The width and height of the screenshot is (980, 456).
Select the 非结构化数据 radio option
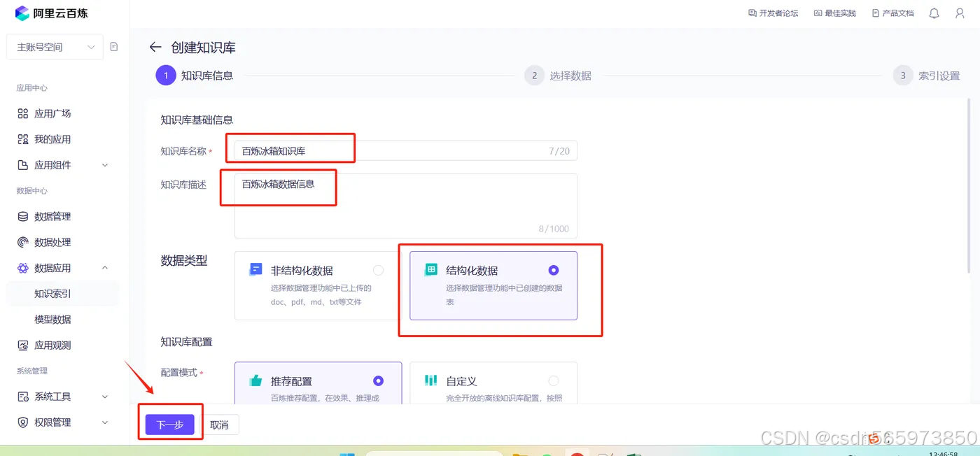coord(377,269)
